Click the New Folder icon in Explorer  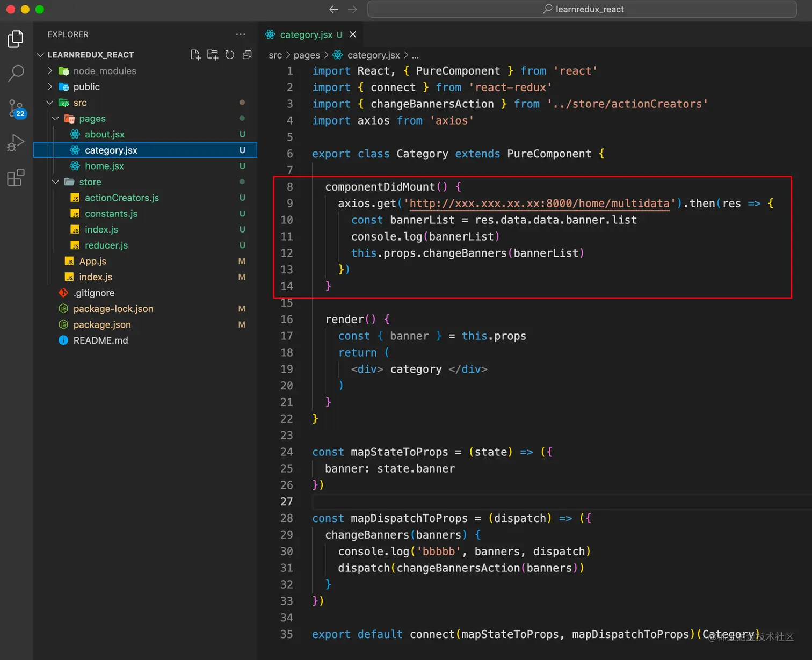click(213, 55)
